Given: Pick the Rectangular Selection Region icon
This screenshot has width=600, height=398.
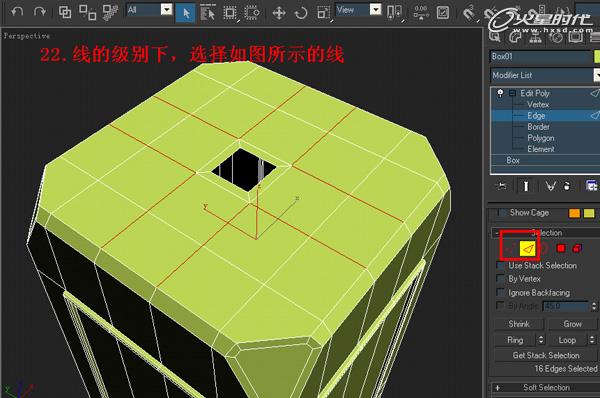Looking at the screenshot, I should [x=230, y=13].
